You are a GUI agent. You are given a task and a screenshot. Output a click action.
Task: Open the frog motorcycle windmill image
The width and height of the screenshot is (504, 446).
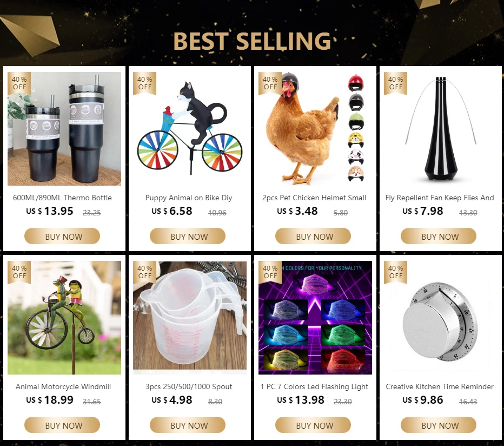[x=64, y=318]
